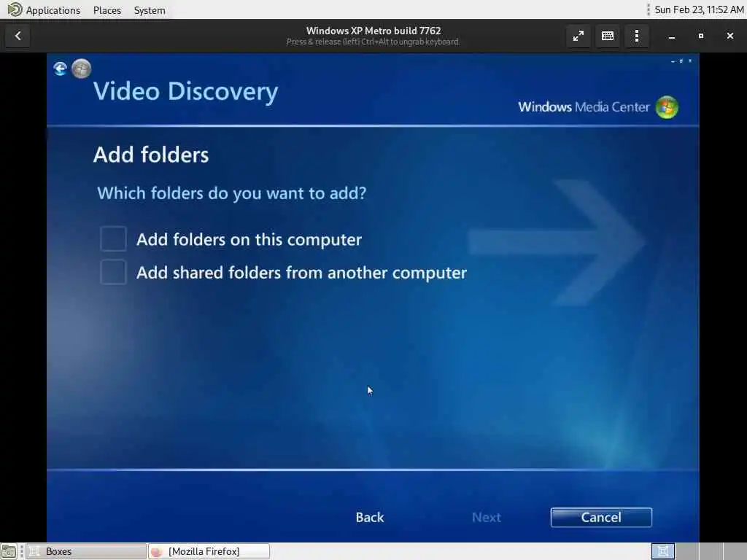Click the 'Add folders on this computer' label
Screen dimensions: 747x560
click(249, 239)
